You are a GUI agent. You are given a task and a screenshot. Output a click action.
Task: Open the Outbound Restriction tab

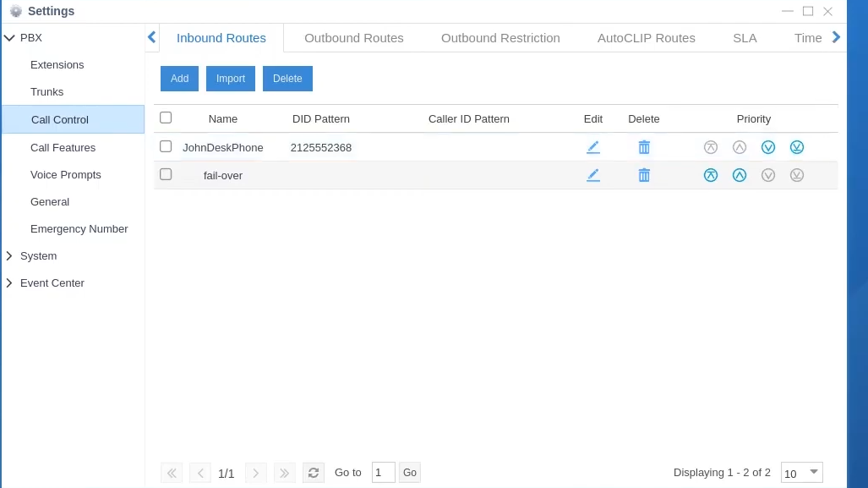click(500, 38)
